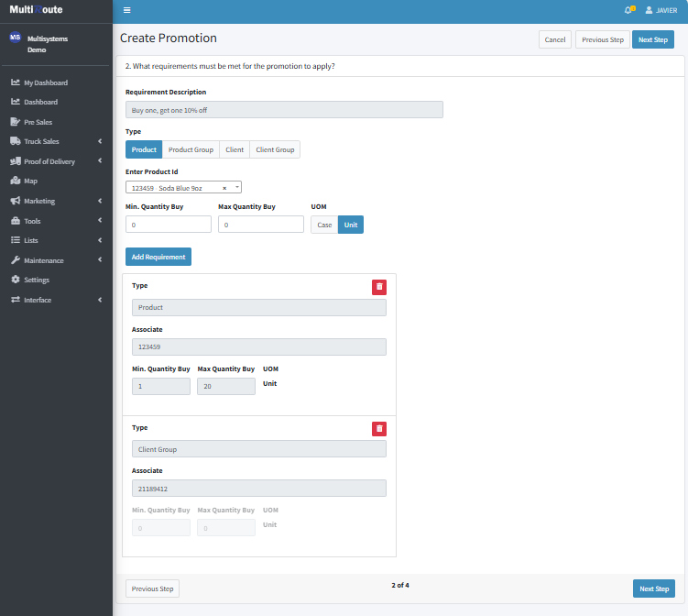Open the Enter Product Id dropdown
The width and height of the screenshot is (688, 616).
tap(237, 187)
